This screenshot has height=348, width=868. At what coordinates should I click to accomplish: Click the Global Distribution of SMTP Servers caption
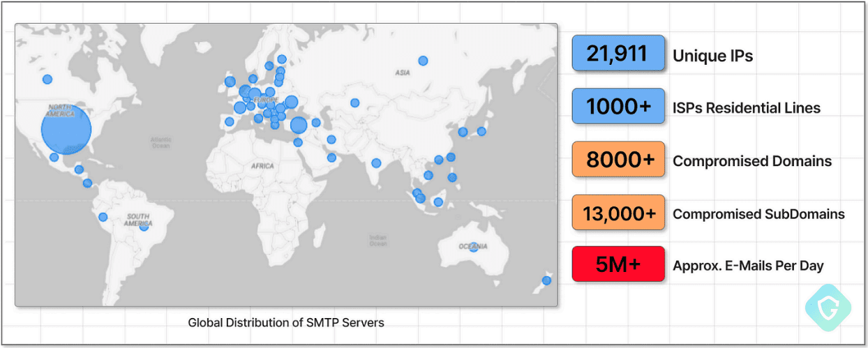[x=286, y=322]
